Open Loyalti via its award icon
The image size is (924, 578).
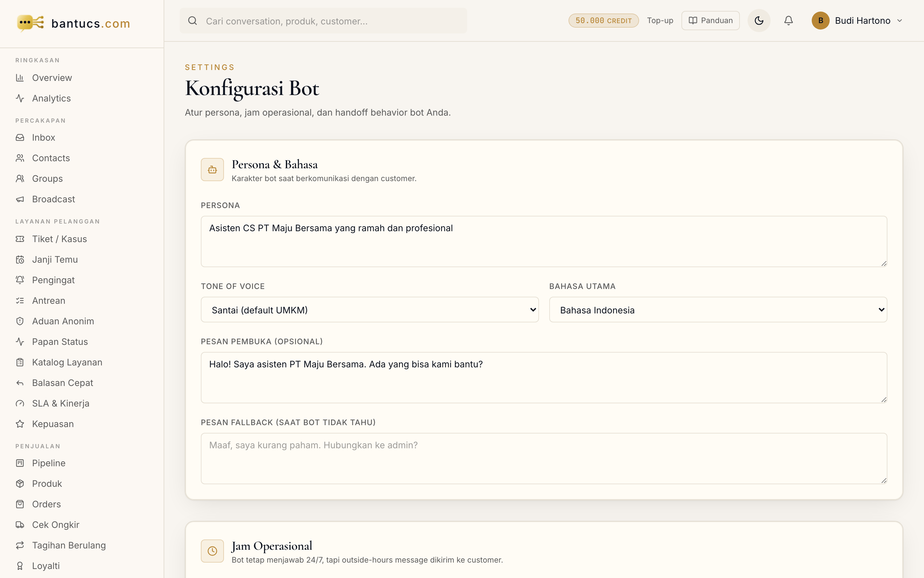pyautogui.click(x=20, y=566)
